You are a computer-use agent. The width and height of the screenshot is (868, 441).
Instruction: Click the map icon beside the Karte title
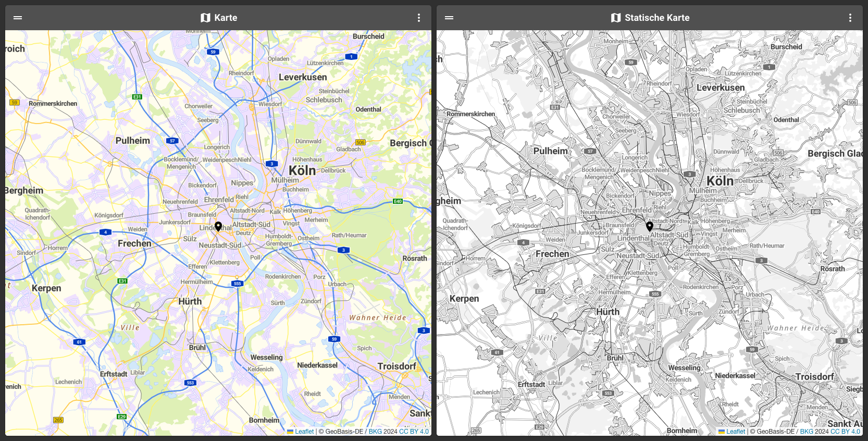pos(205,18)
